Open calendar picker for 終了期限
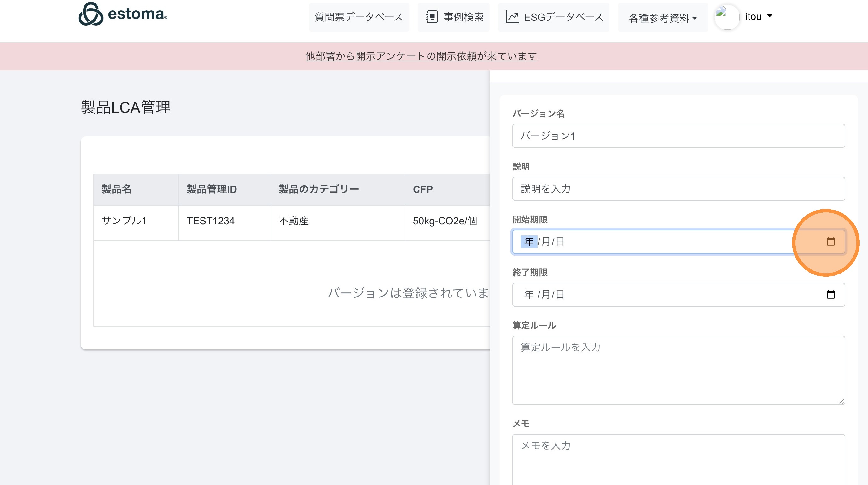This screenshot has height=485, width=868. click(830, 294)
